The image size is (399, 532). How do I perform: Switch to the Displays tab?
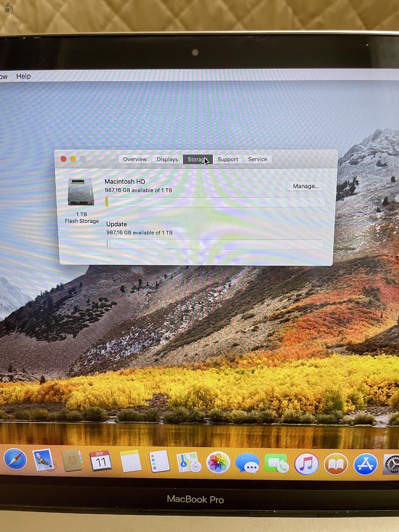click(167, 159)
